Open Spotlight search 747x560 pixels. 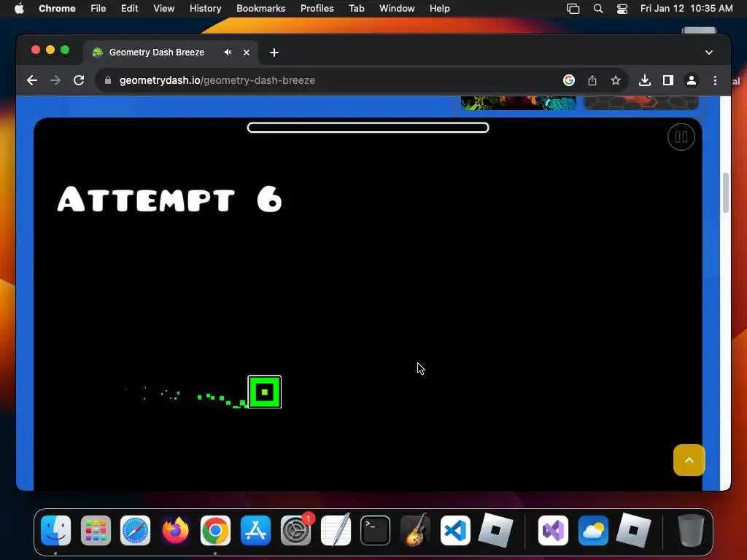(598, 8)
